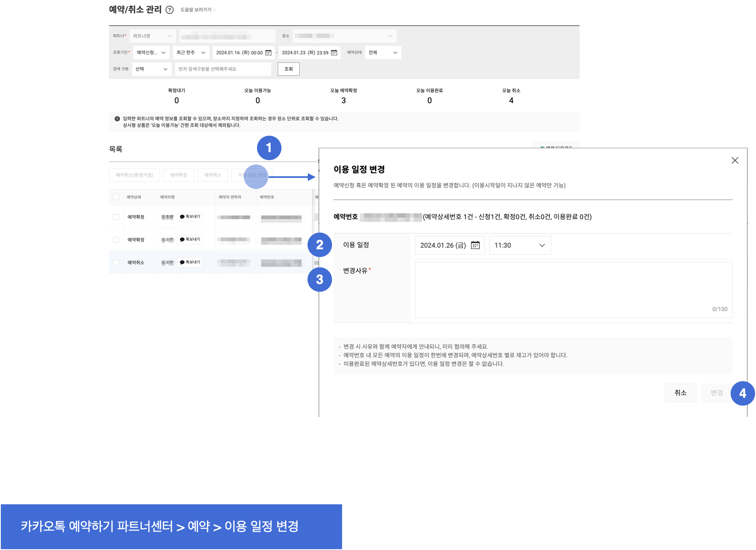Open the start date calendar picker

[268, 53]
